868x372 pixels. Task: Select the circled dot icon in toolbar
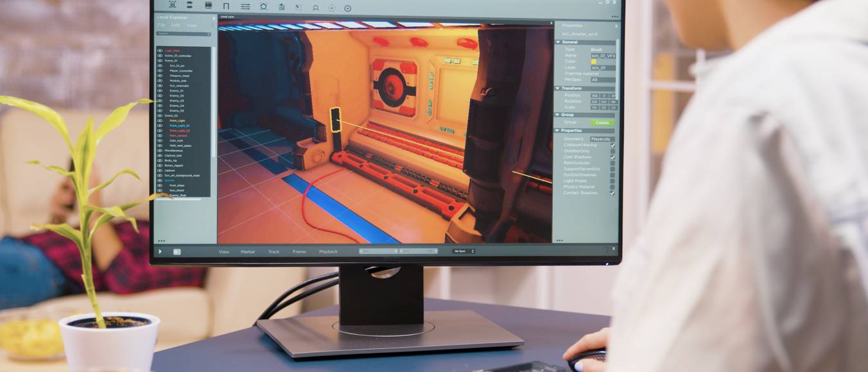pos(348,8)
